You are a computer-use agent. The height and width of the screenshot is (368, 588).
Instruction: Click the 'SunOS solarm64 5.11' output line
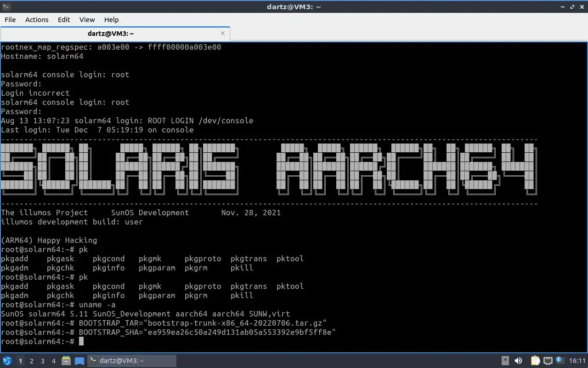tap(146, 314)
